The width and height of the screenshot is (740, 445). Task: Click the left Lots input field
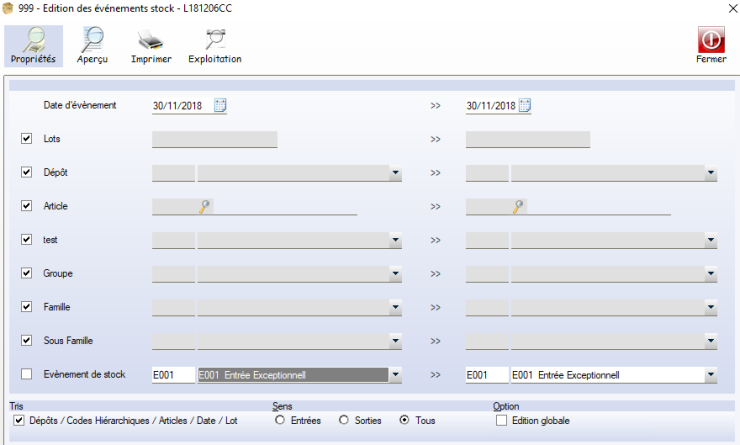coord(214,140)
